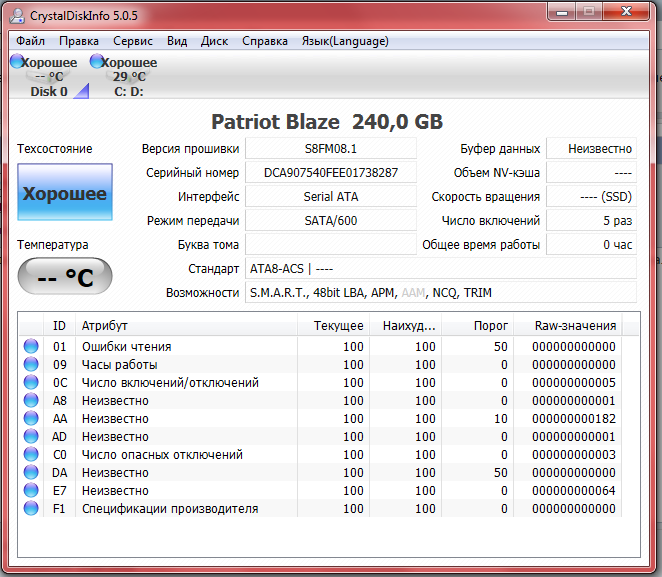Click the ID column header
This screenshot has width=662, height=577.
click(x=60, y=326)
